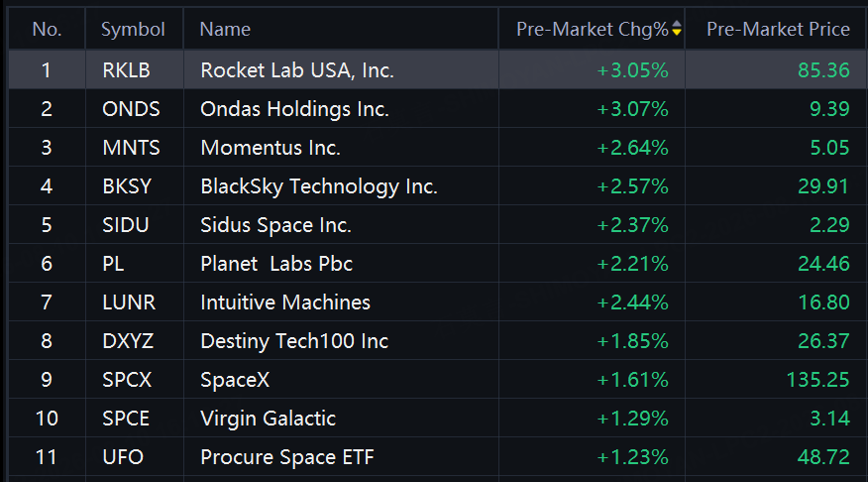Click the Pre-Market Price column header
Viewport: 868px width, 482px height.
coord(778,29)
